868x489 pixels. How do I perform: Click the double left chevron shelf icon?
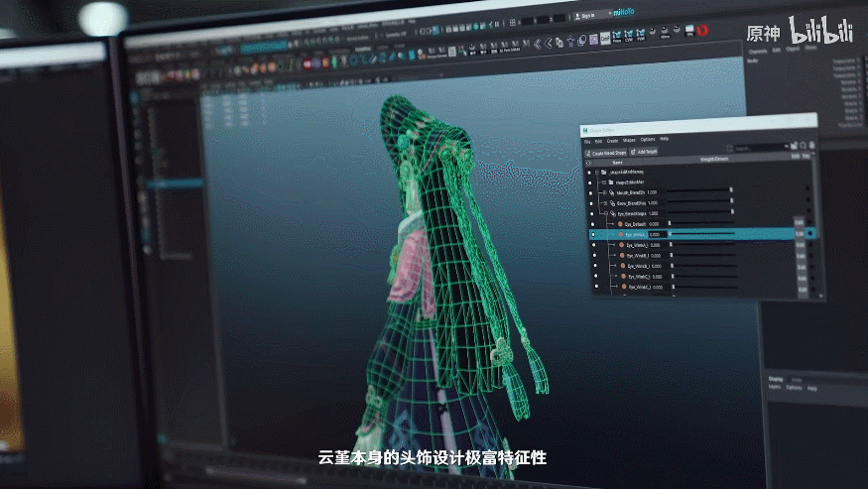537,44
